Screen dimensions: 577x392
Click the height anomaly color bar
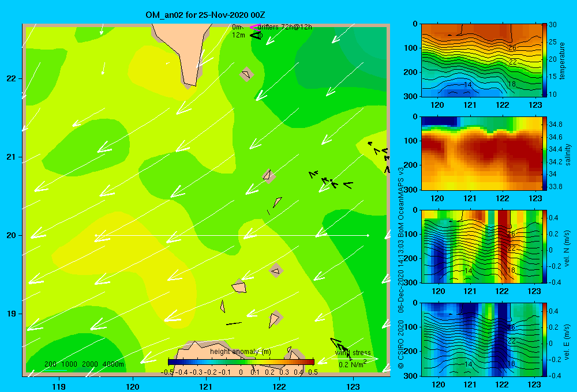(x=241, y=362)
